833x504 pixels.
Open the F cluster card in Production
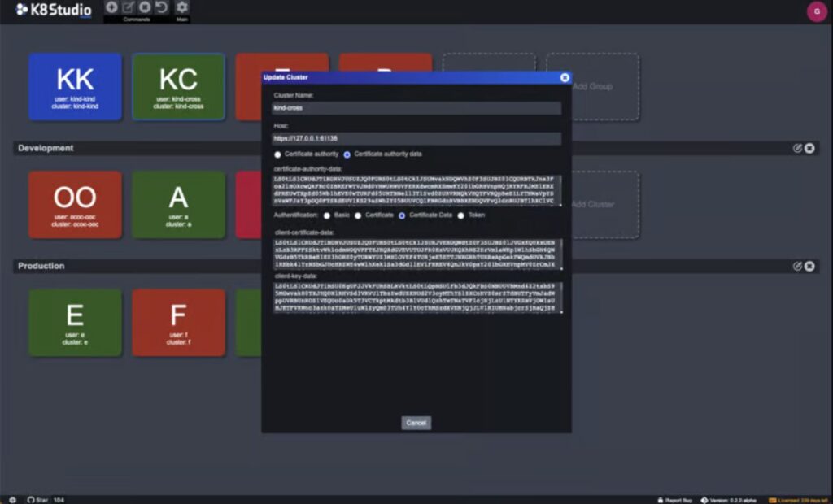click(178, 323)
